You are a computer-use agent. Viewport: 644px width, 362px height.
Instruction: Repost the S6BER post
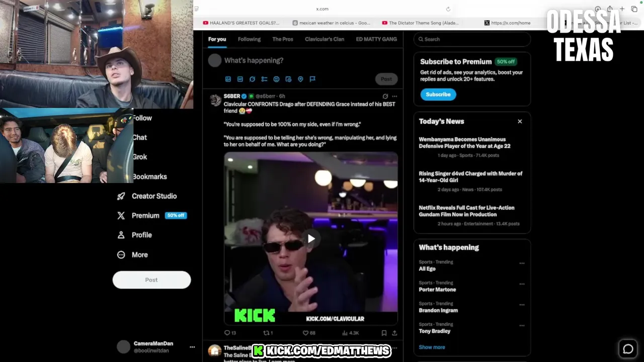(268, 333)
